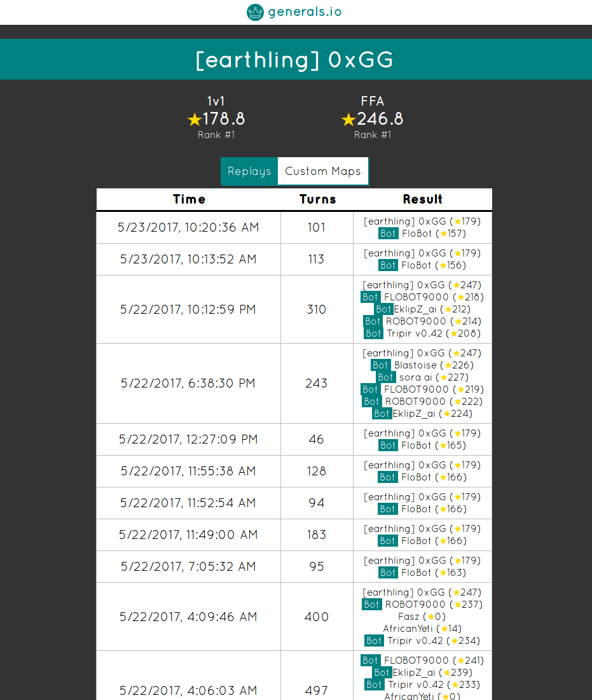The height and width of the screenshot is (700, 592).
Task: Select the Fasz player name
Action: (409, 617)
